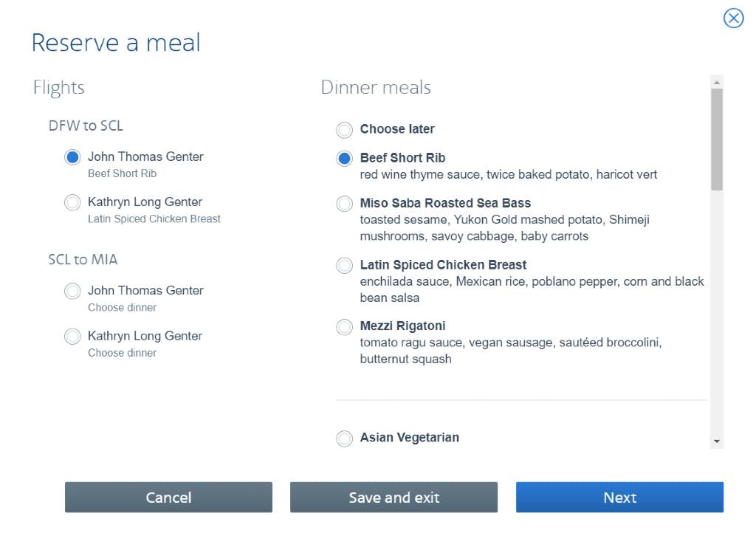Select Kathryn Long Genter on SCL to MIA

click(72, 337)
